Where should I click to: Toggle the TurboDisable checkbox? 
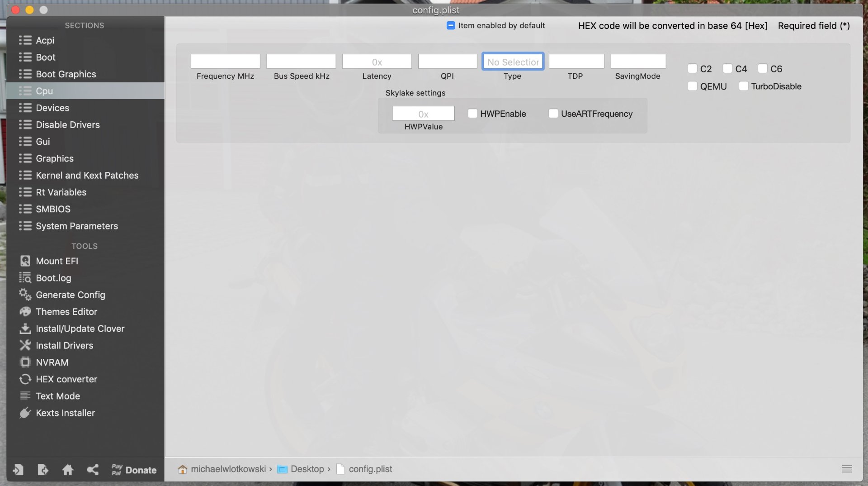(x=743, y=86)
